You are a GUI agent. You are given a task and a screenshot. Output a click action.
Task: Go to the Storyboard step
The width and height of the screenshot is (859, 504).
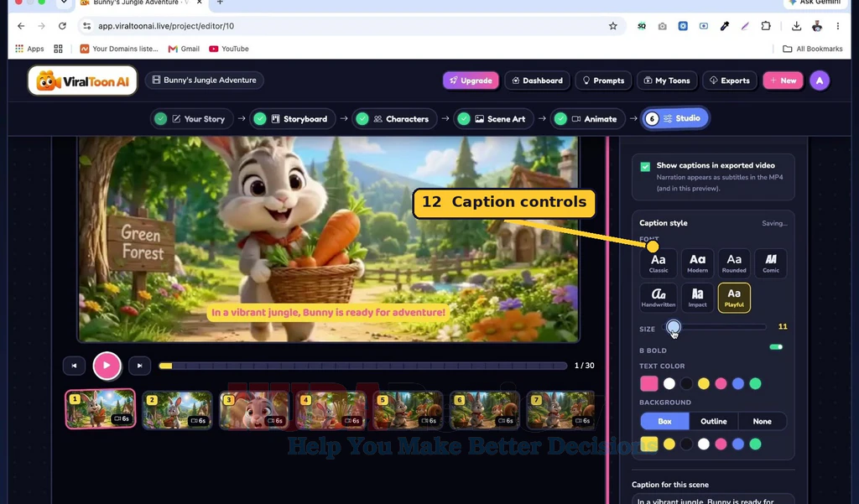(292, 119)
